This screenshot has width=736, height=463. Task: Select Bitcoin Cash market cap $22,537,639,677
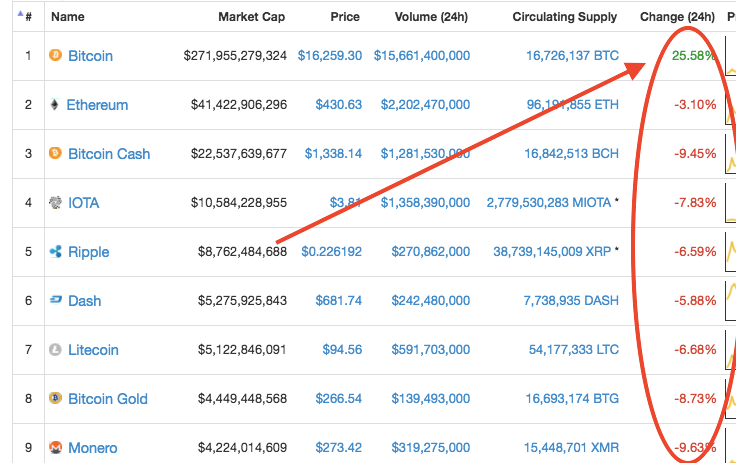(239, 154)
